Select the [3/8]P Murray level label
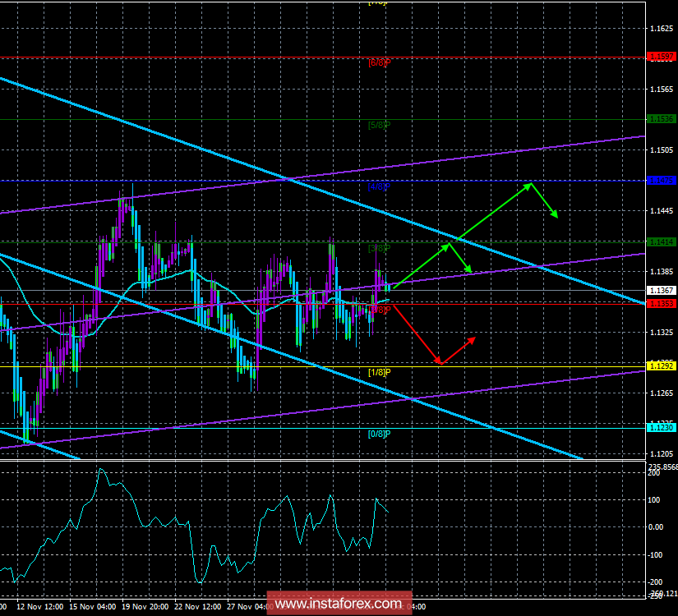This screenshot has width=678, height=616. click(379, 248)
